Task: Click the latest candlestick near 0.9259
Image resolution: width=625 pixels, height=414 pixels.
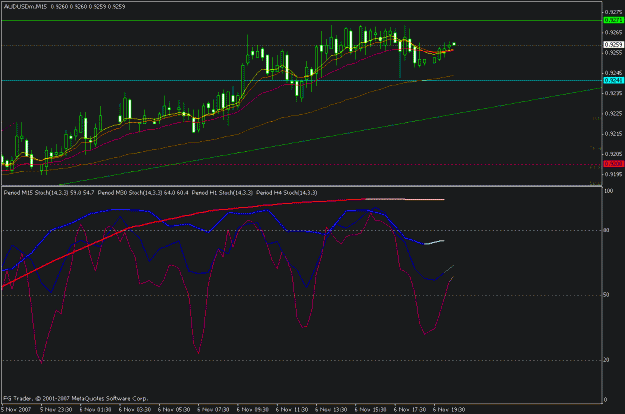Action: point(454,44)
